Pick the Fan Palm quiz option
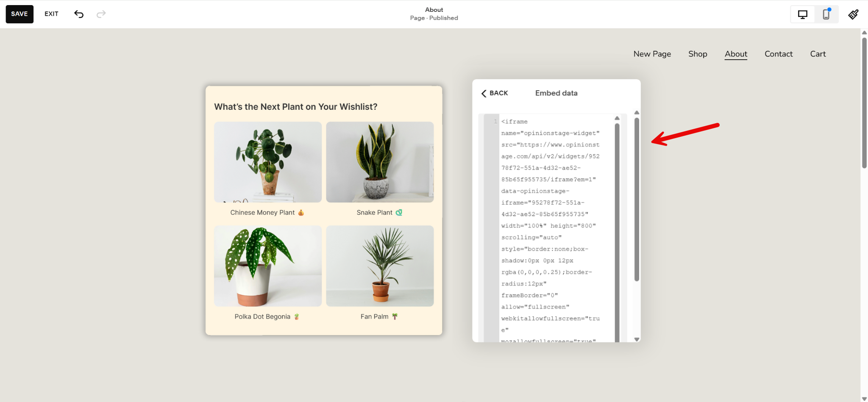The width and height of the screenshot is (868, 402). point(379,266)
